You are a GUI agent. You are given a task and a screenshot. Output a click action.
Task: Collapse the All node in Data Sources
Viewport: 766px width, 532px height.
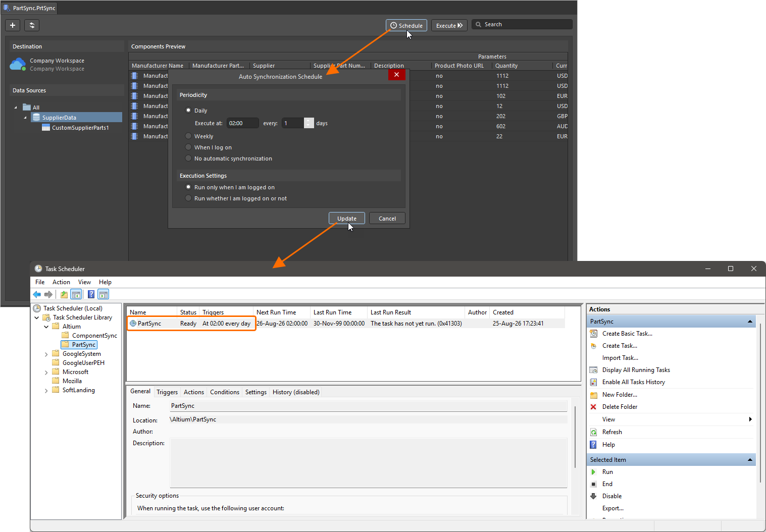(x=16, y=108)
